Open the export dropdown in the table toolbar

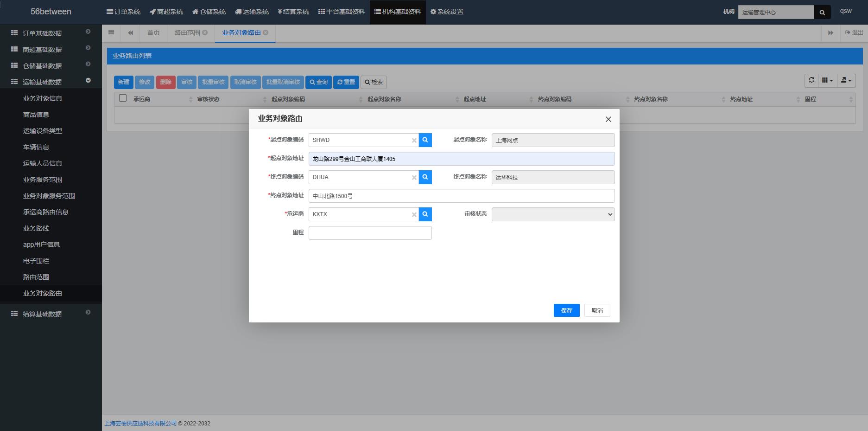coord(846,80)
